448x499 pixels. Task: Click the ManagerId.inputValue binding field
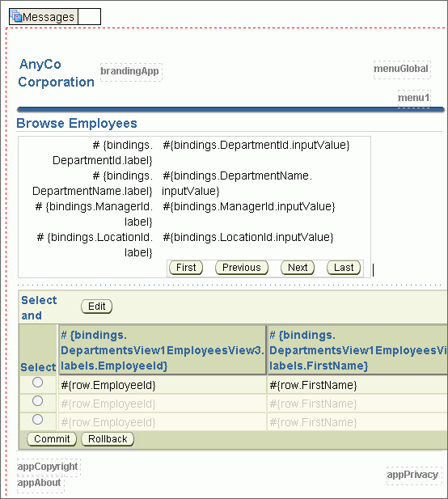pyautogui.click(x=249, y=207)
